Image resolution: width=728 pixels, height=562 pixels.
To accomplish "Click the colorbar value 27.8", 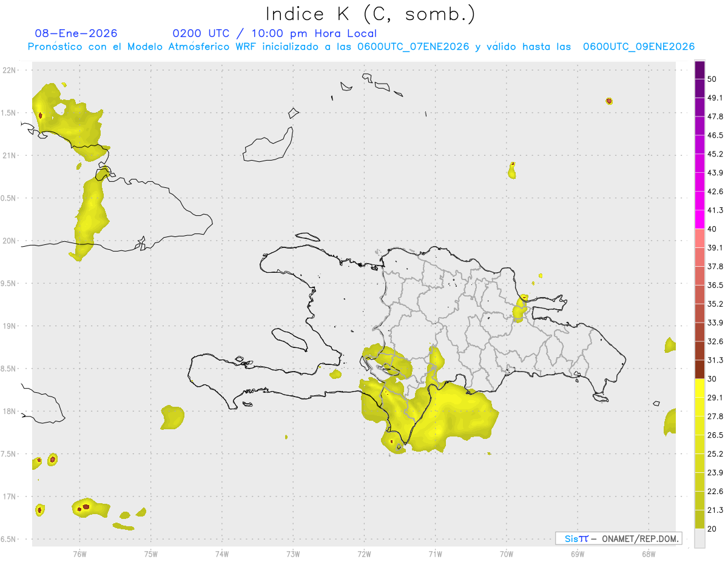I will tap(715, 416).
